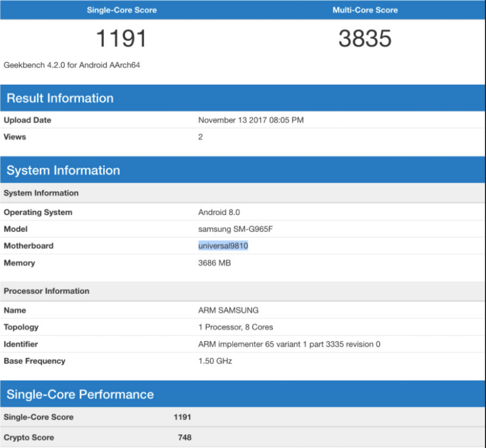Click the Motherboard row label
This screenshot has width=486, height=448.
[x=29, y=246]
